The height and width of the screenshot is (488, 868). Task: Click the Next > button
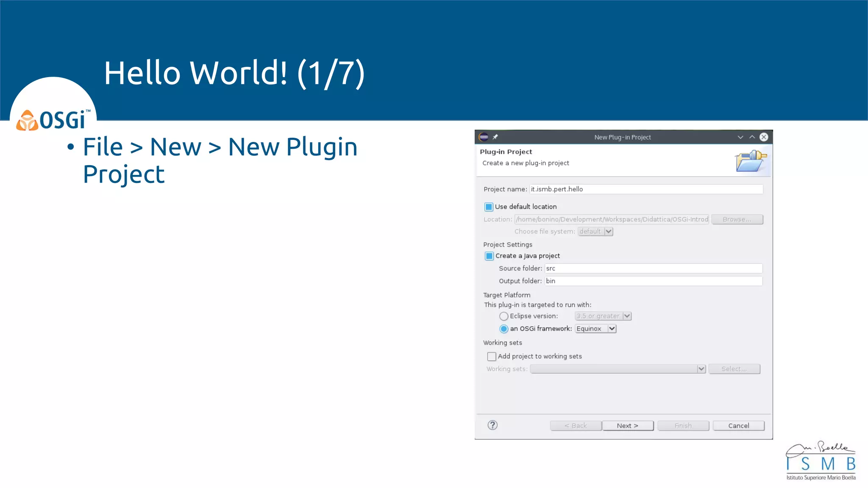point(628,426)
